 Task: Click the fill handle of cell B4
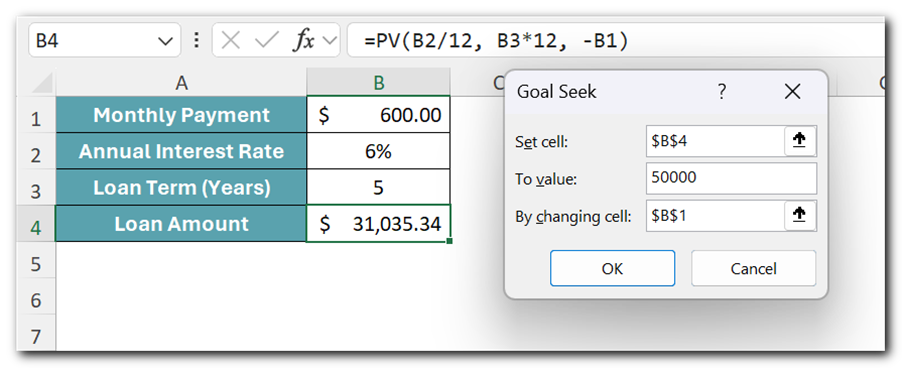pyautogui.click(x=449, y=241)
